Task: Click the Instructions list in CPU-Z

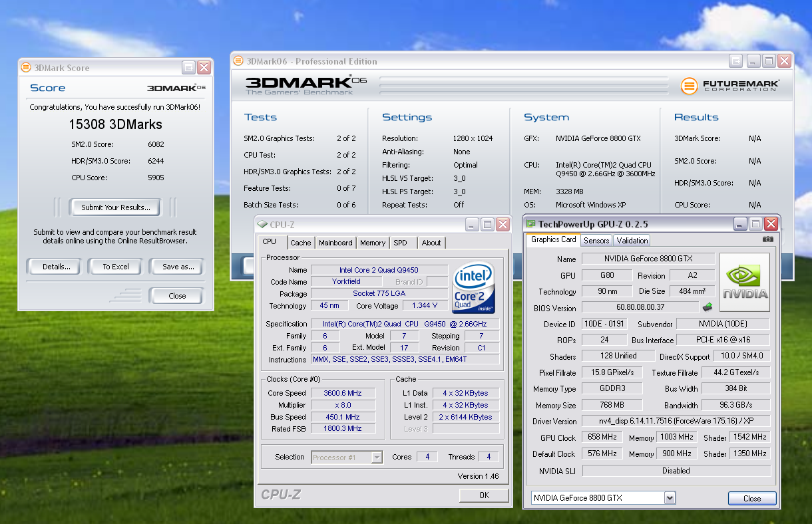Action: [x=405, y=360]
